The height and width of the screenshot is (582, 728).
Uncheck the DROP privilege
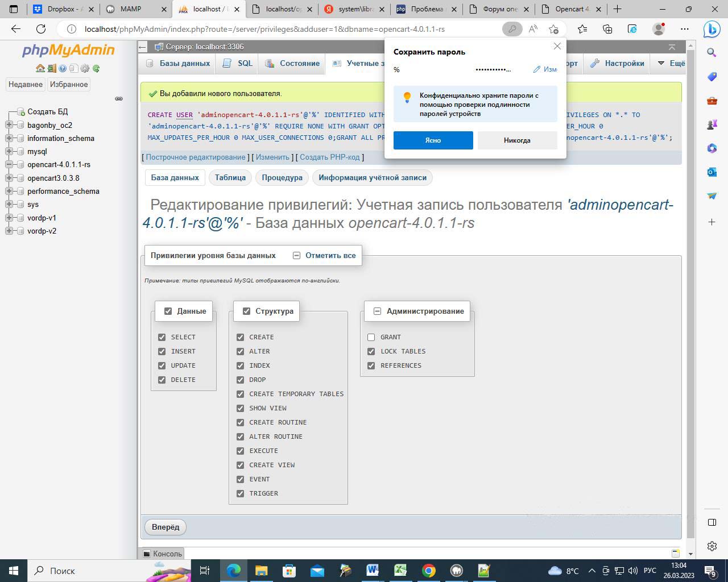[x=240, y=380]
